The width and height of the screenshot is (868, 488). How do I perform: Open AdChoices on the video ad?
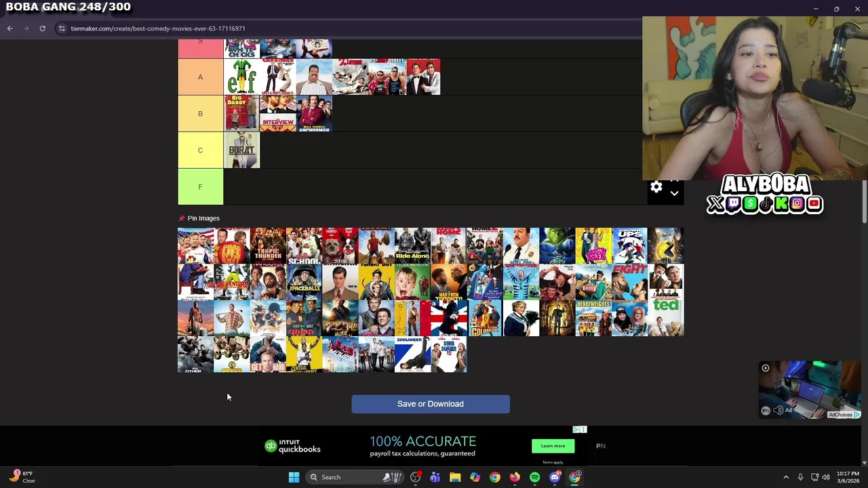coord(844,415)
